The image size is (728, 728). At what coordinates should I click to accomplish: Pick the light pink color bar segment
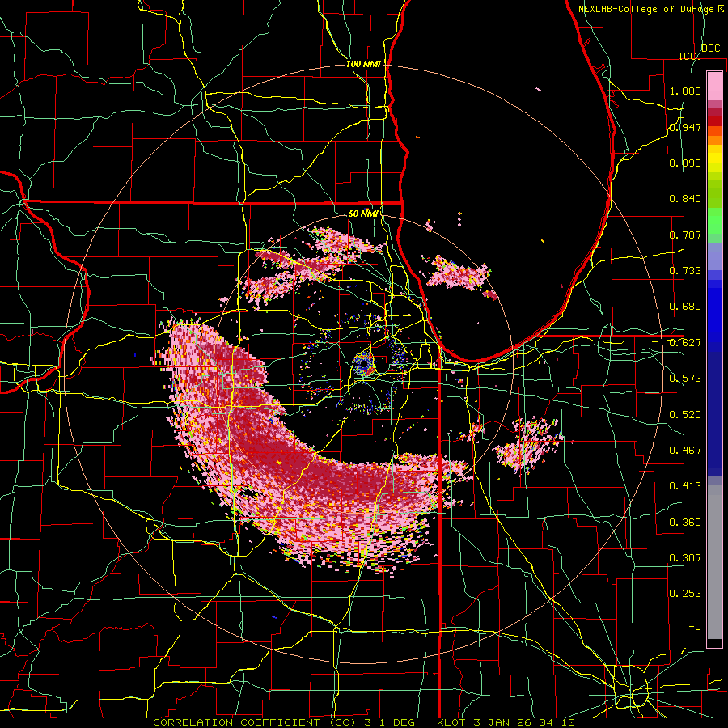[x=714, y=86]
